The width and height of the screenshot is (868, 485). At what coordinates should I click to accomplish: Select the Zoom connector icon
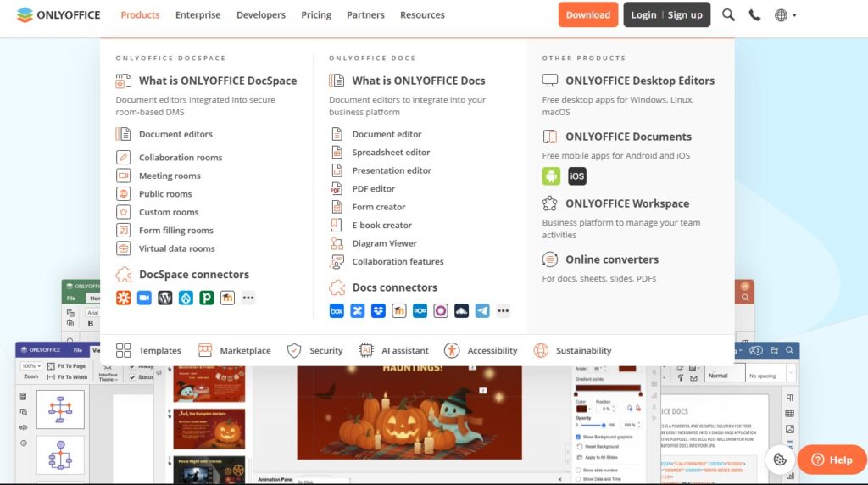[x=144, y=298]
